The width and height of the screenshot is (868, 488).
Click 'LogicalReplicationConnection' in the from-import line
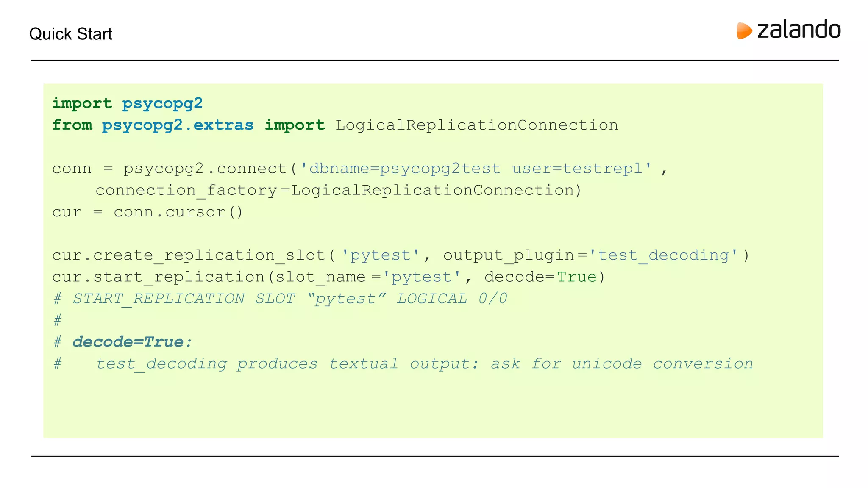(x=477, y=125)
